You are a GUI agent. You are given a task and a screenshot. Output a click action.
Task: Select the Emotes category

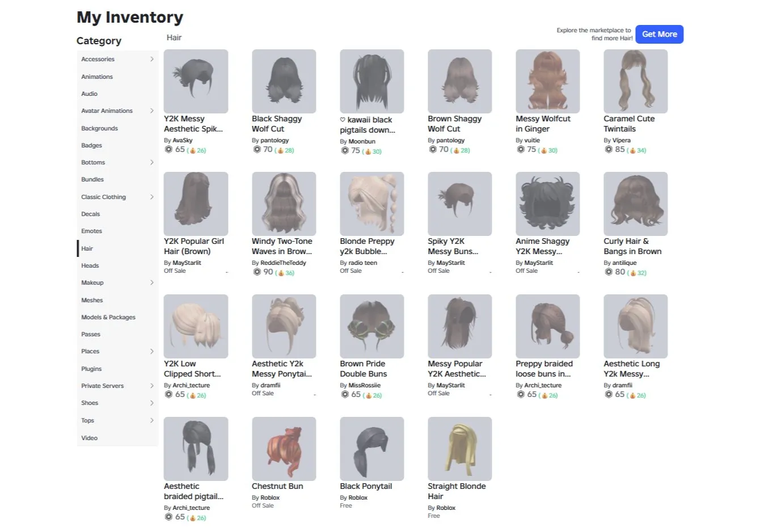[x=91, y=231]
